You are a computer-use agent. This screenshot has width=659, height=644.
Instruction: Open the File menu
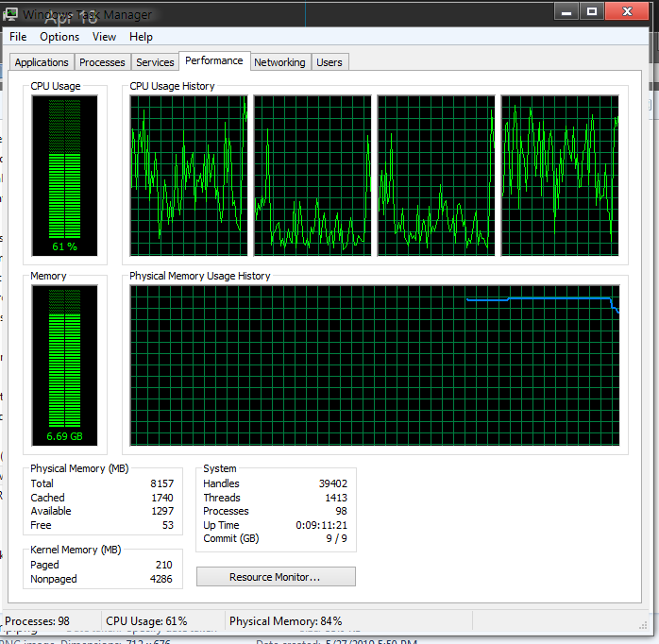[18, 37]
